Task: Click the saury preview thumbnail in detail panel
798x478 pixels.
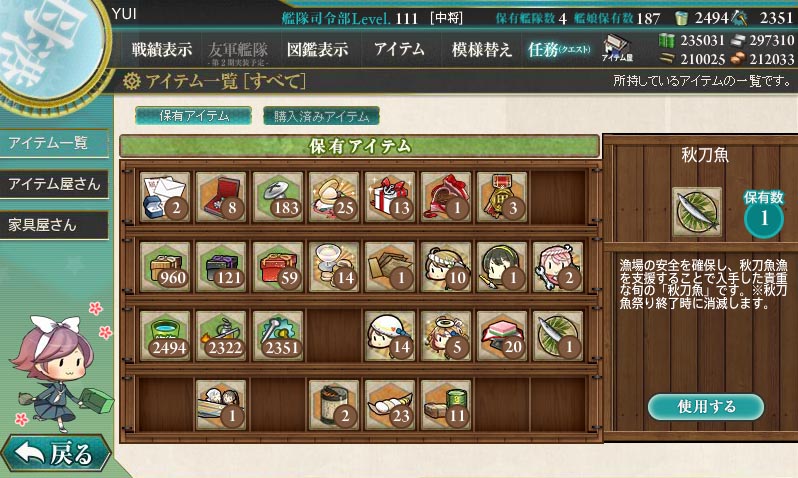Action: point(697,212)
